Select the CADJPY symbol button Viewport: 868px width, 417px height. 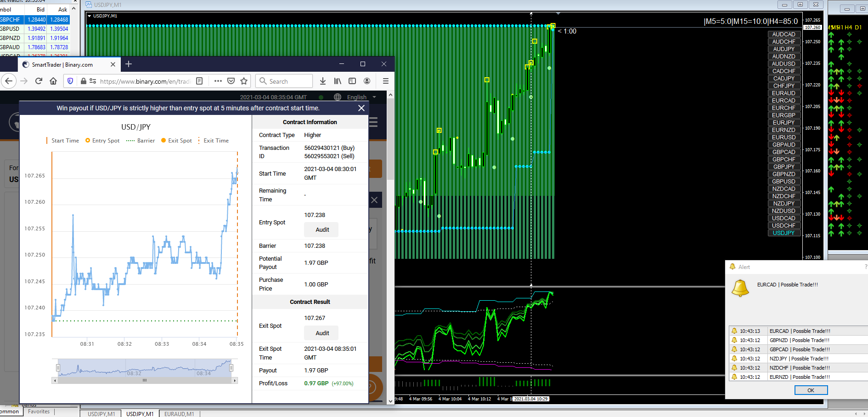784,79
